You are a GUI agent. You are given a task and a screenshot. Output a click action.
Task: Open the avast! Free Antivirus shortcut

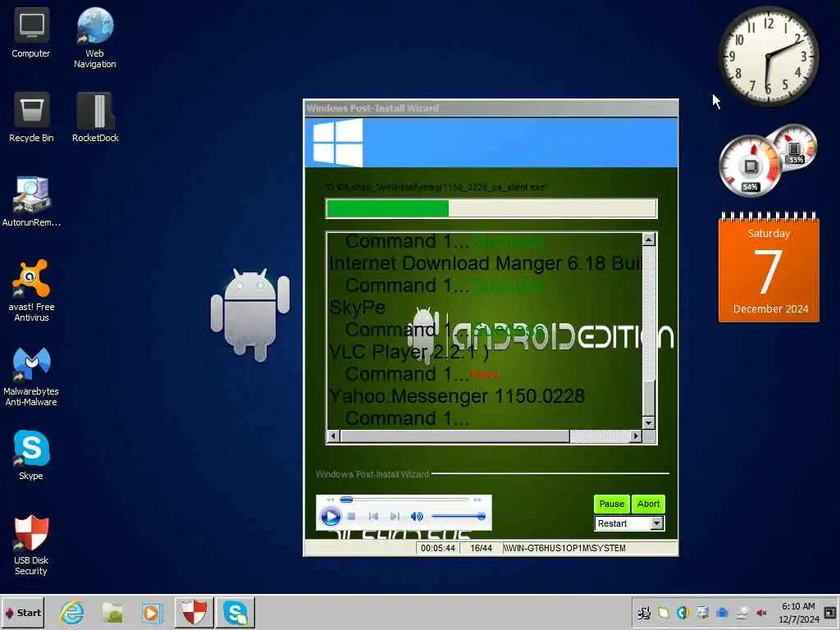[x=31, y=291]
